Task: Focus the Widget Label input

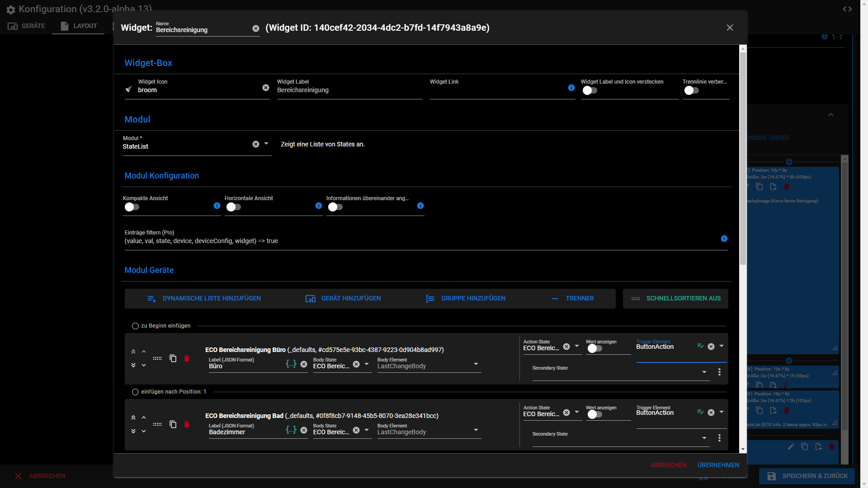Action: (349, 90)
